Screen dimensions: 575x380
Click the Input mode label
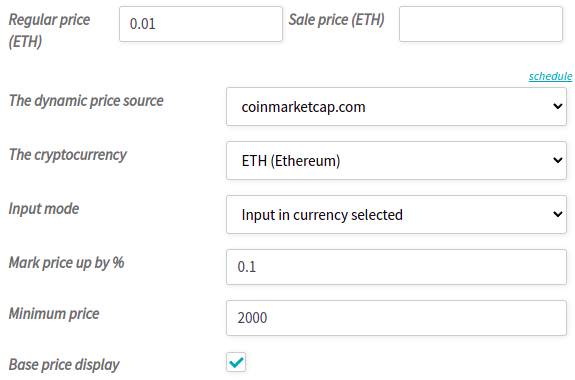(44, 209)
